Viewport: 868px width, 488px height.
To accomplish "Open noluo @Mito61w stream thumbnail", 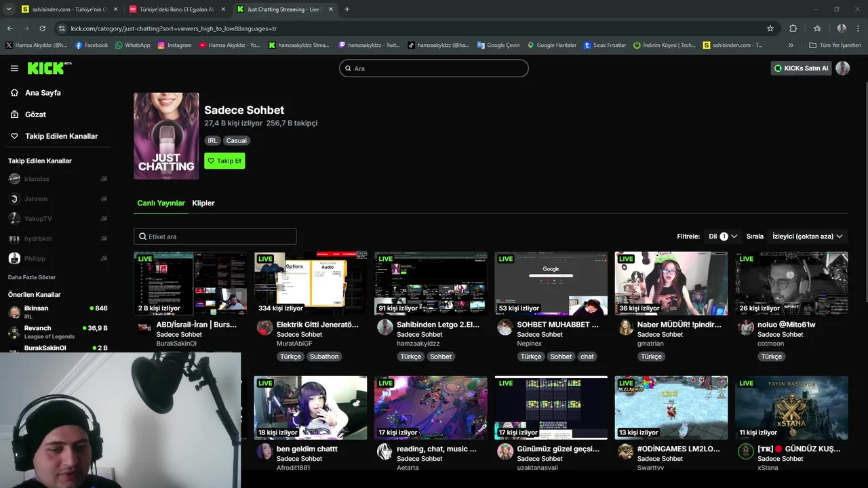I will coord(791,283).
